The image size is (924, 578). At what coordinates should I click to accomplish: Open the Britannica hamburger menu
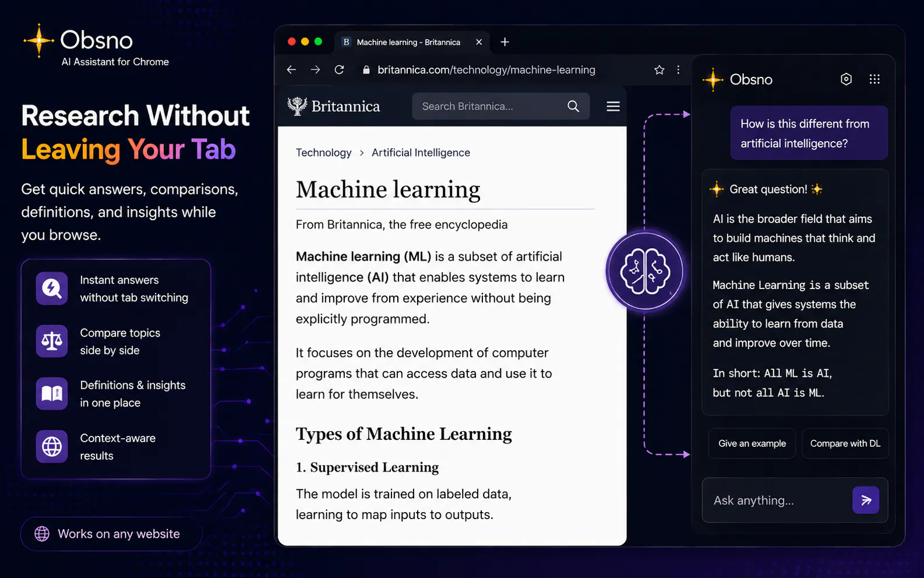pyautogui.click(x=613, y=106)
